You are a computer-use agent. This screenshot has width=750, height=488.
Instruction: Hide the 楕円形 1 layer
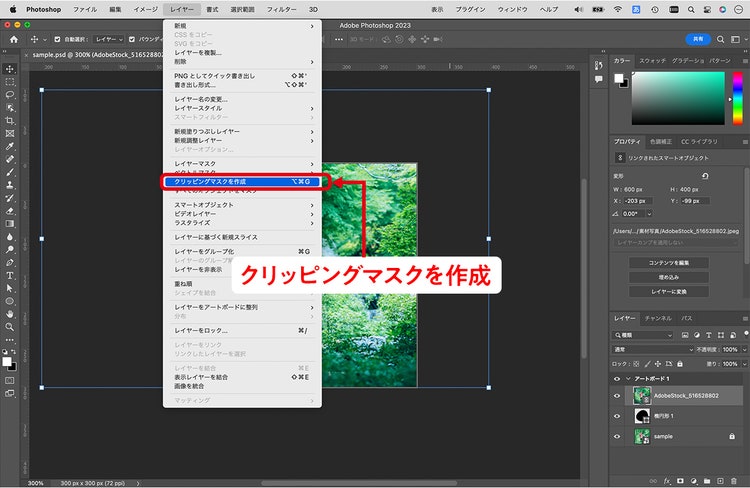(617, 416)
